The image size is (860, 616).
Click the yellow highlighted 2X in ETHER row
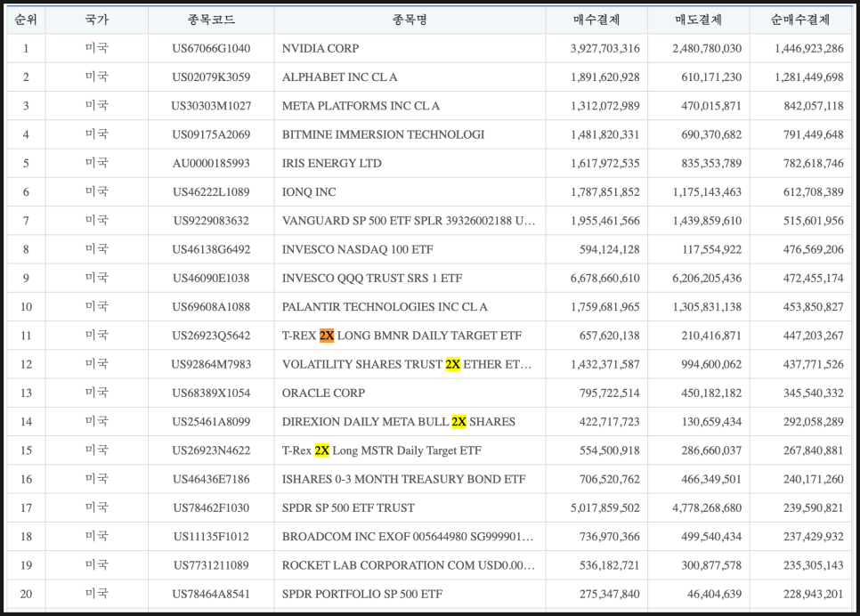pos(452,364)
